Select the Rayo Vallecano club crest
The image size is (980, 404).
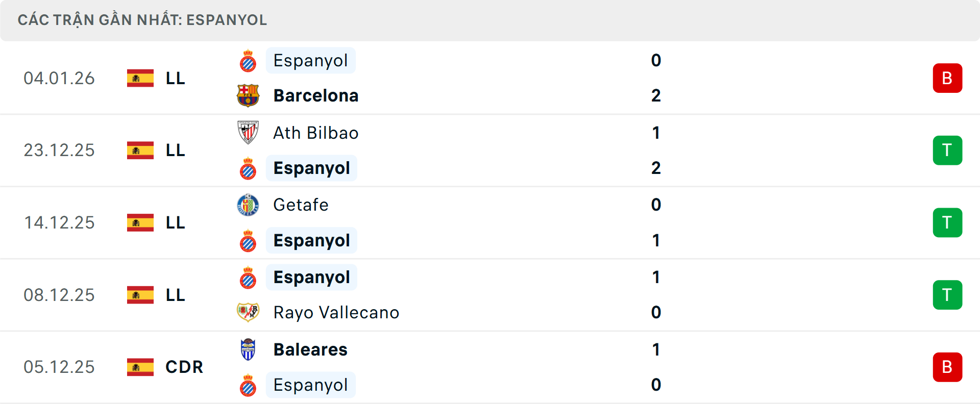(x=249, y=312)
